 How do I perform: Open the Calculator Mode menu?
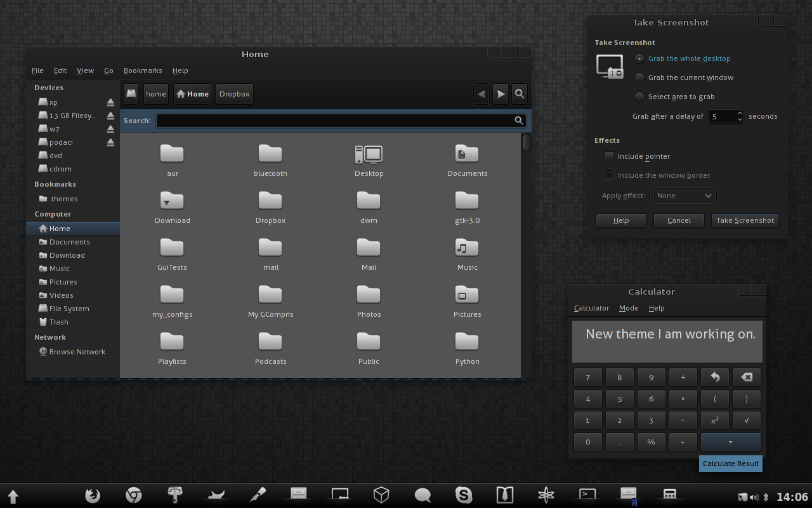click(629, 308)
